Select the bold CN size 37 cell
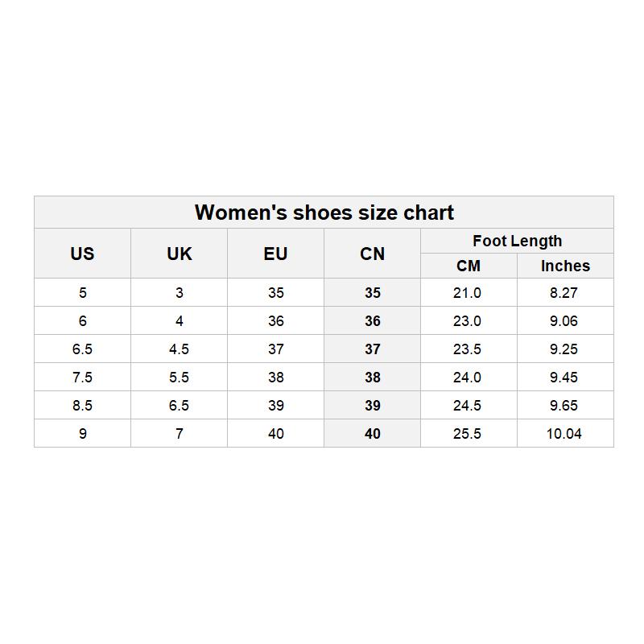This screenshot has height=644, width=644. [x=372, y=349]
